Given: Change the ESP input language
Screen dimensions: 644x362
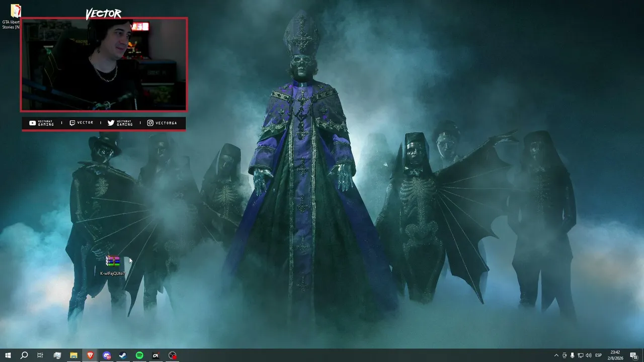Looking at the screenshot, I should [599, 355].
